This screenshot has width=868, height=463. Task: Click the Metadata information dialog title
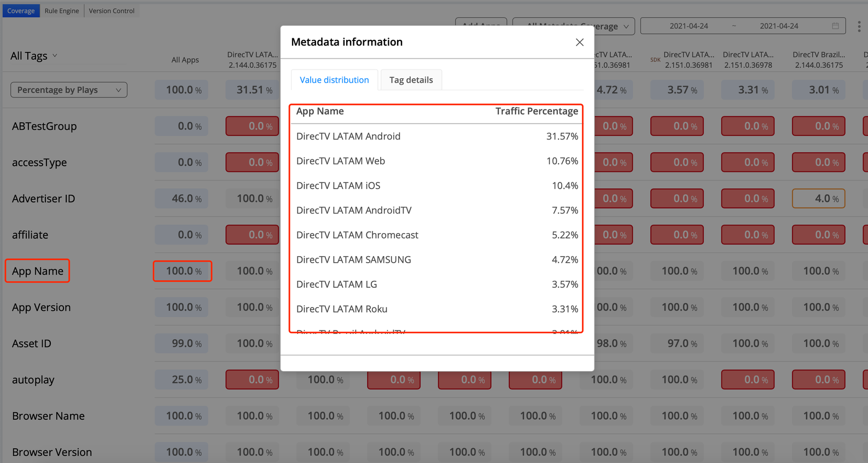[347, 42]
